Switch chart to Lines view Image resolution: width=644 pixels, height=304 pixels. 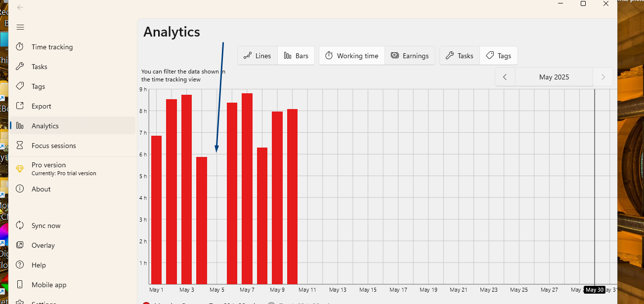tap(258, 56)
